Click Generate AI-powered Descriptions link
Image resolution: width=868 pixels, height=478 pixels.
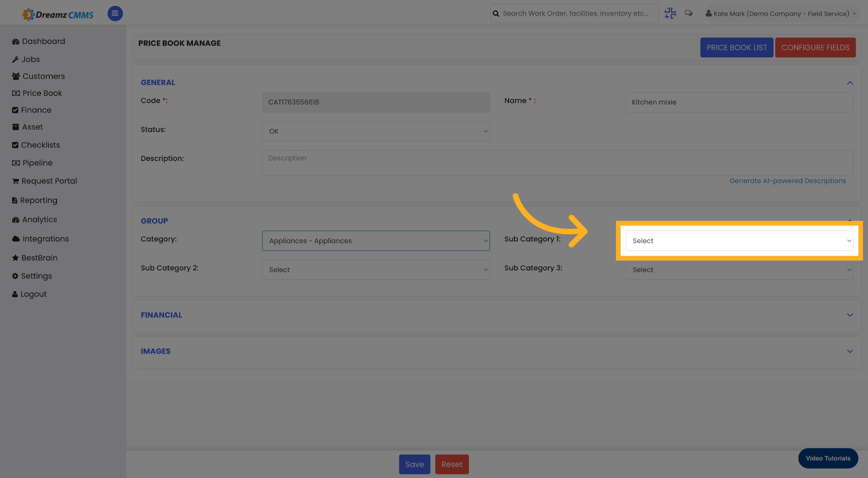(788, 180)
